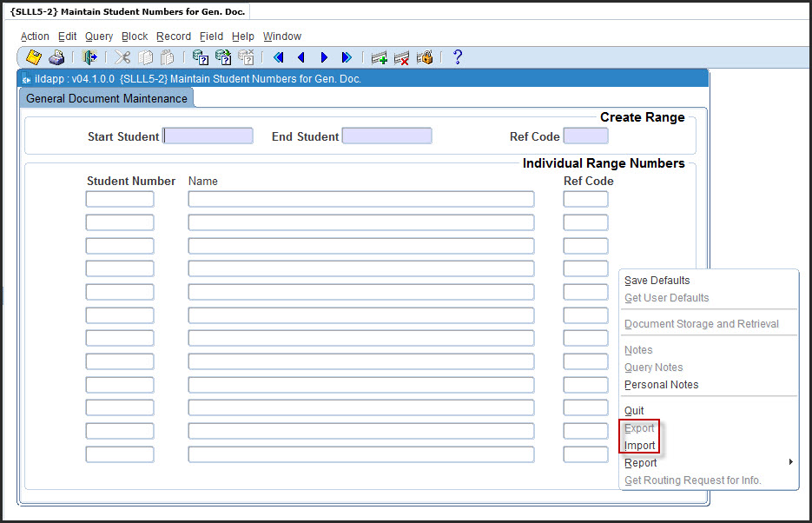The width and height of the screenshot is (812, 523).
Task: Choose Notes from context menu
Action: coord(638,350)
